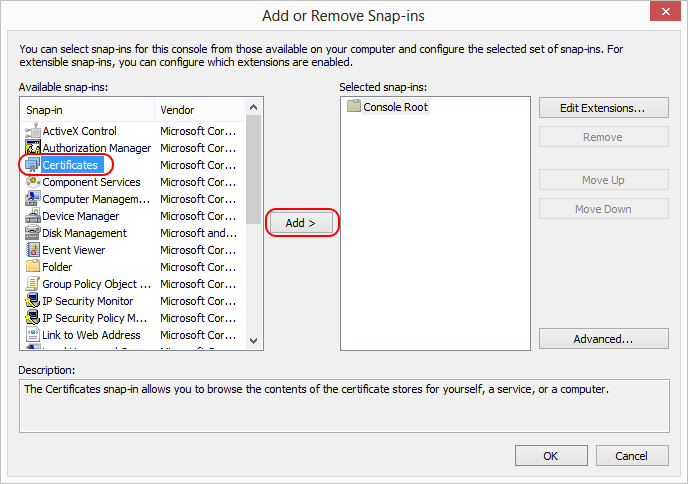Sort by the Vendor column header

(198, 110)
